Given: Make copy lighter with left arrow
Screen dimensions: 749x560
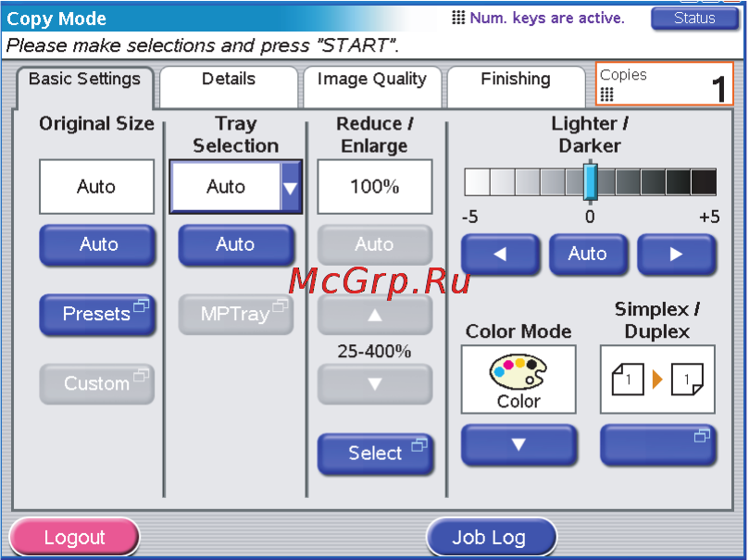Looking at the screenshot, I should click(500, 254).
